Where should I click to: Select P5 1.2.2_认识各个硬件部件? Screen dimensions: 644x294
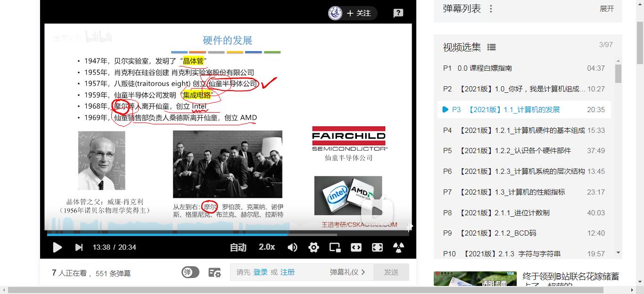tap(524, 151)
